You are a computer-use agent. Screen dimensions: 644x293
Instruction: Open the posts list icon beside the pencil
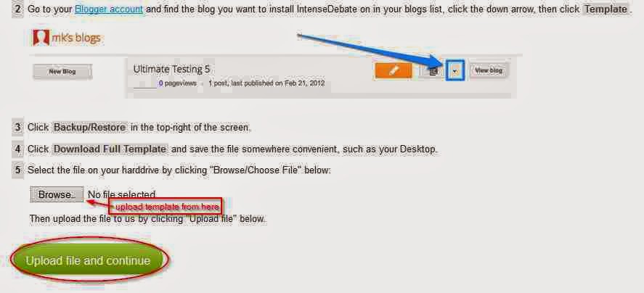pyautogui.click(x=432, y=71)
